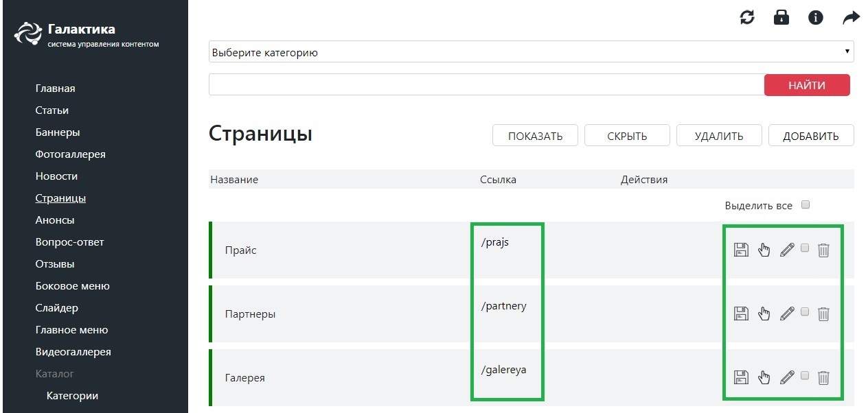The image size is (868, 413).
Task: Save the Партнеры row with floppy icon
Action: click(741, 314)
